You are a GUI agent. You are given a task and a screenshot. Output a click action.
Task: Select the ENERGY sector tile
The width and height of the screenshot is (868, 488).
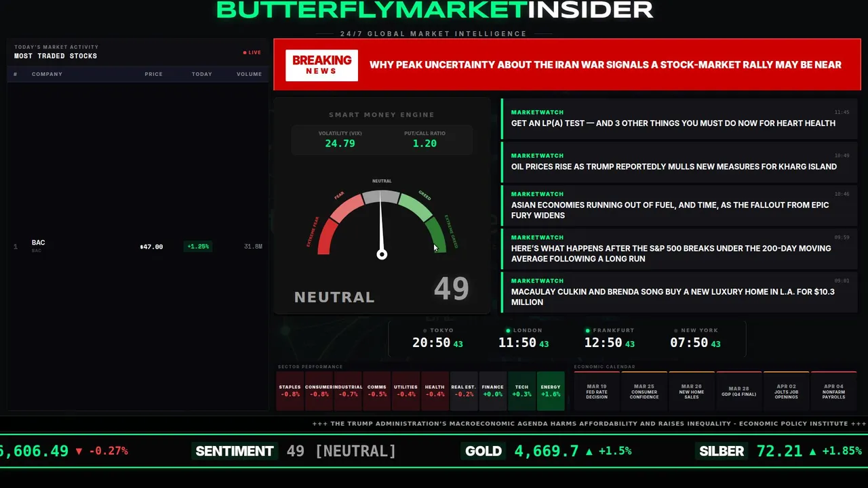[551, 390]
